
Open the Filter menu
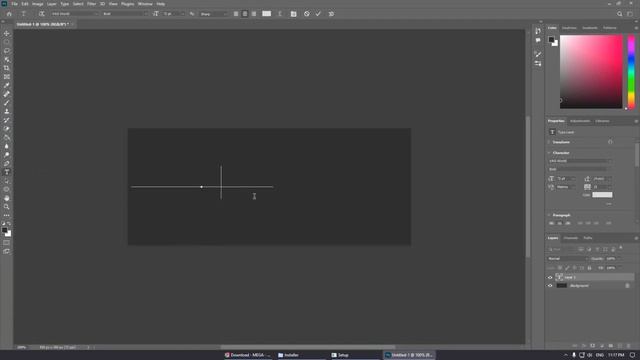click(x=91, y=4)
